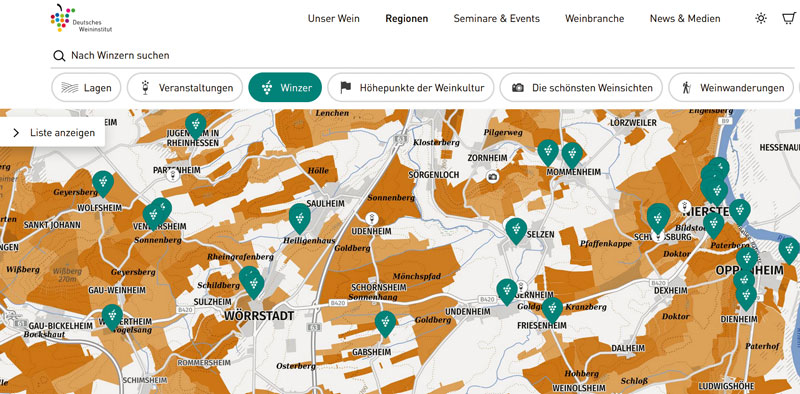Toggle the Lagen filter chip

click(86, 88)
